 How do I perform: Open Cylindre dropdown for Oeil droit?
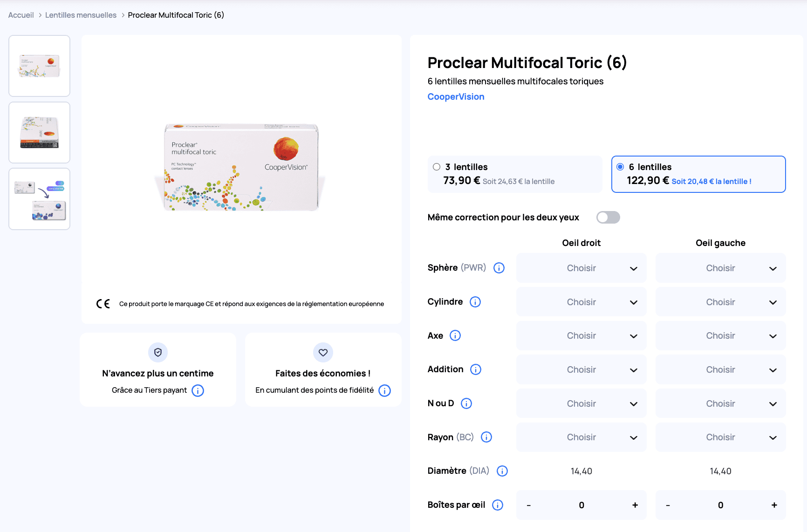click(581, 302)
